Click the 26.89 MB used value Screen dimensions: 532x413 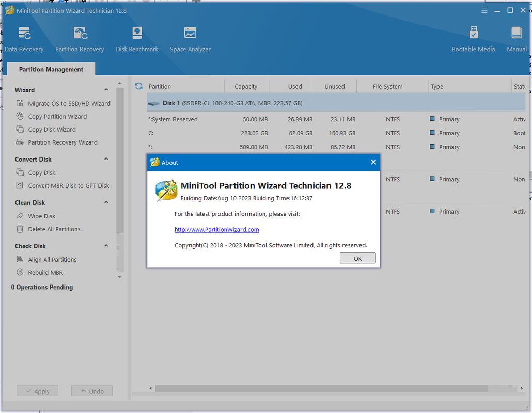click(x=300, y=119)
